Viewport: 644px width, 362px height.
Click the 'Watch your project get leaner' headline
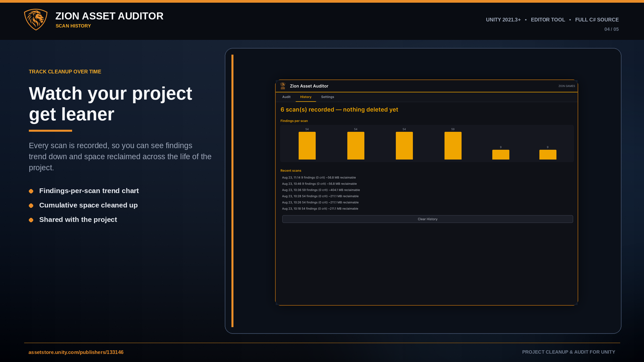pos(111,104)
